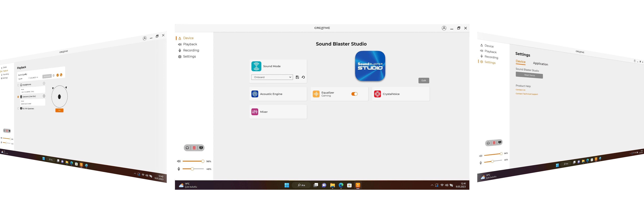
Task: Click orange checkmark icon in Playback Audio Quality row
Action: [58, 75]
